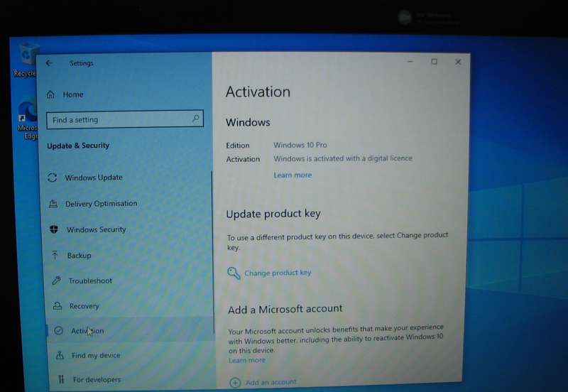This screenshot has height=392, width=568.
Task: Click the Delivery Optimisation icon
Action: [53, 204]
